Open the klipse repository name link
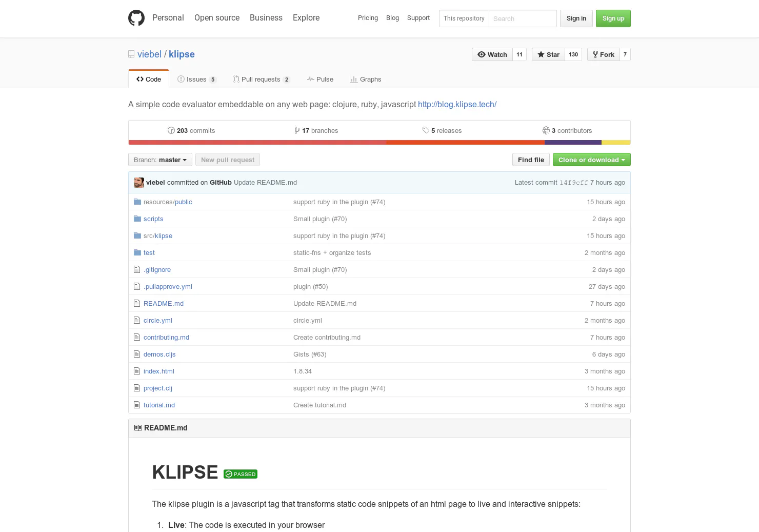Screen dimensions: 759x532 tap(182, 54)
